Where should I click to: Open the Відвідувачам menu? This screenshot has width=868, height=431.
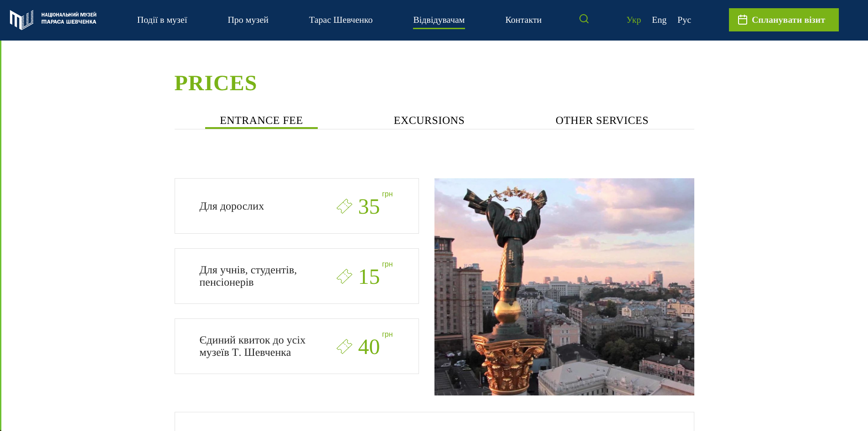(439, 20)
